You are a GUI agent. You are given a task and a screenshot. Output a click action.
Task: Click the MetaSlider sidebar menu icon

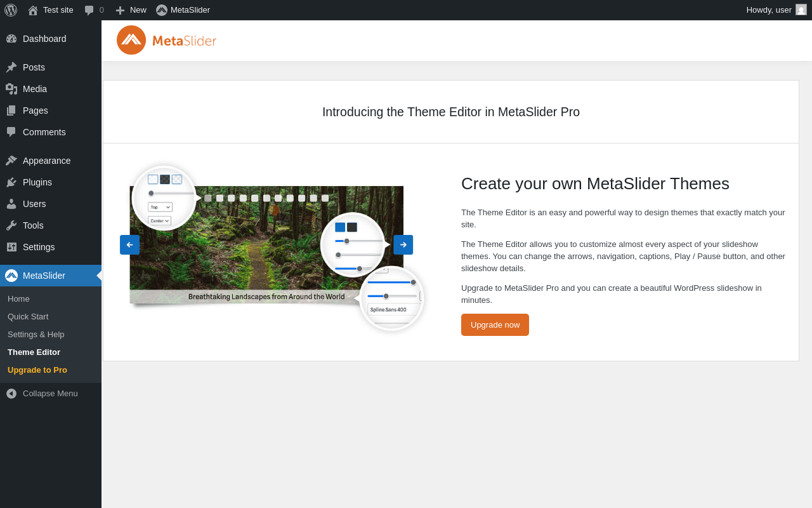(x=11, y=276)
